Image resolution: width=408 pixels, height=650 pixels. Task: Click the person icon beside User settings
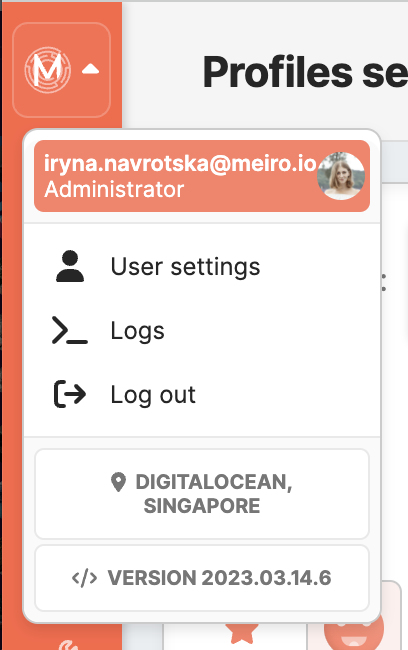click(x=70, y=267)
